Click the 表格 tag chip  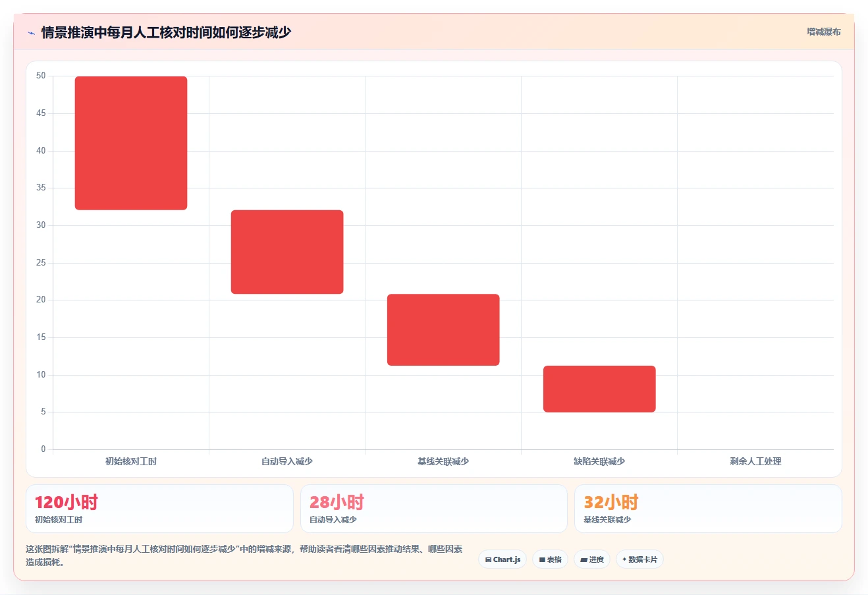click(x=551, y=559)
